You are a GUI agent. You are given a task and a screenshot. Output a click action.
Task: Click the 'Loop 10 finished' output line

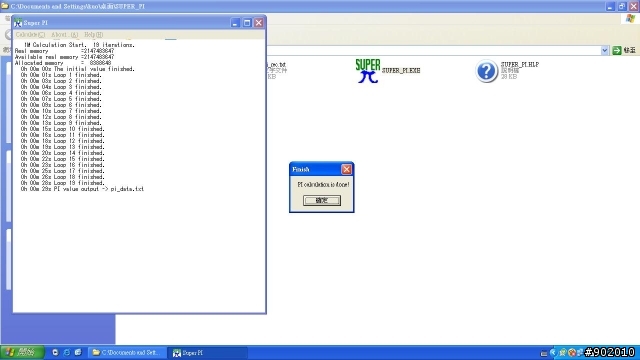tap(62, 129)
